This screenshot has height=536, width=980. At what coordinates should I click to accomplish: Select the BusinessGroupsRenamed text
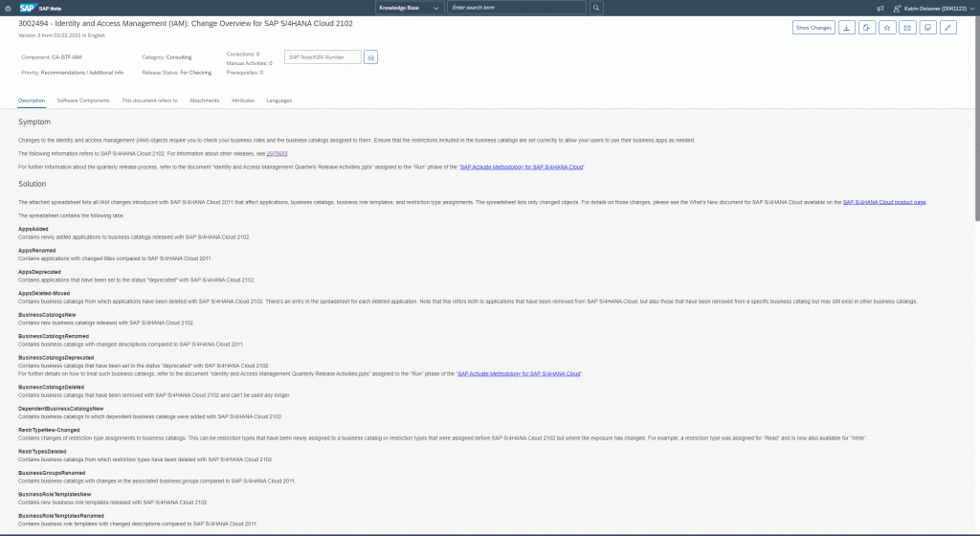click(52, 473)
